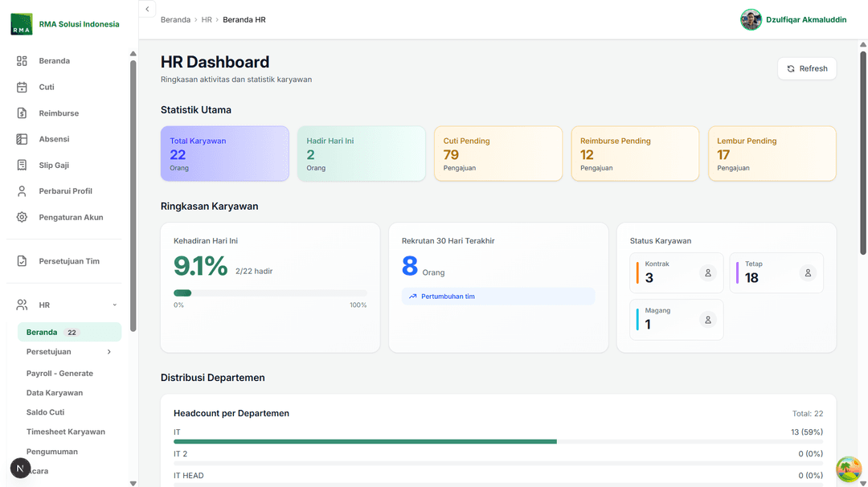Click the Kehadiran Hari Ini progress bar
The height and width of the screenshot is (487, 868).
[x=269, y=292]
